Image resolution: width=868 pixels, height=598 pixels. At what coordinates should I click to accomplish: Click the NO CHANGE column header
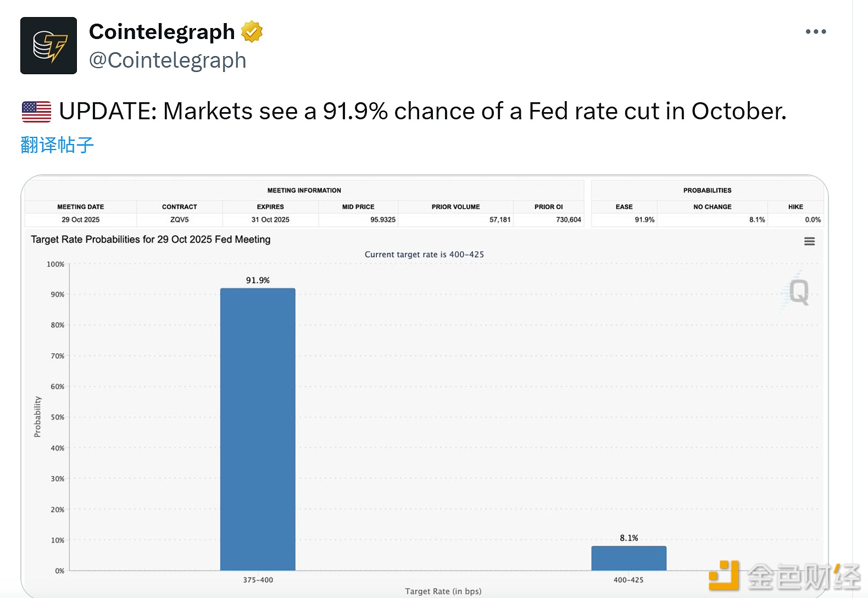point(712,207)
